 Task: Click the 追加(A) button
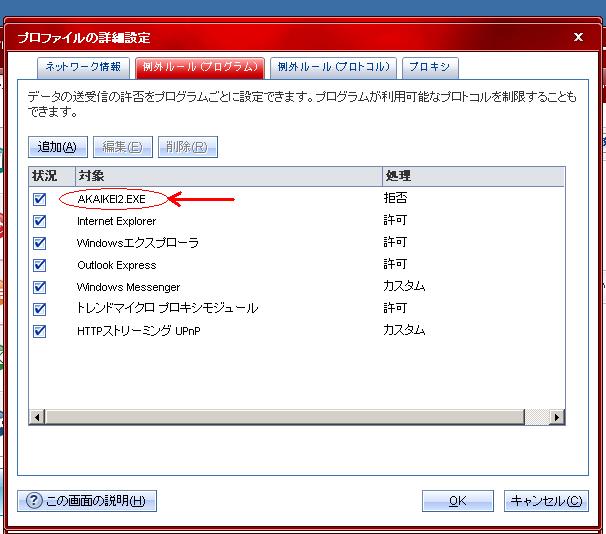pyautogui.click(x=57, y=147)
